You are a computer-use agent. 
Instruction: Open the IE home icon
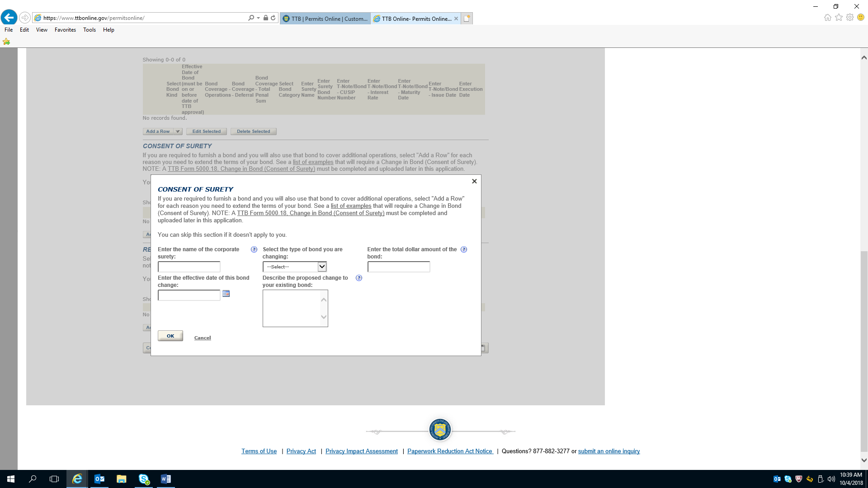pyautogui.click(x=827, y=18)
